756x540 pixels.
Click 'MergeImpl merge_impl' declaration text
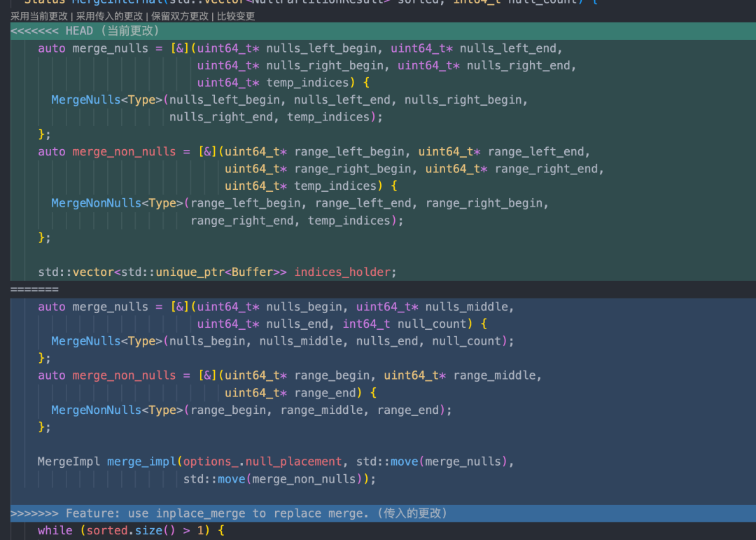tap(107, 462)
